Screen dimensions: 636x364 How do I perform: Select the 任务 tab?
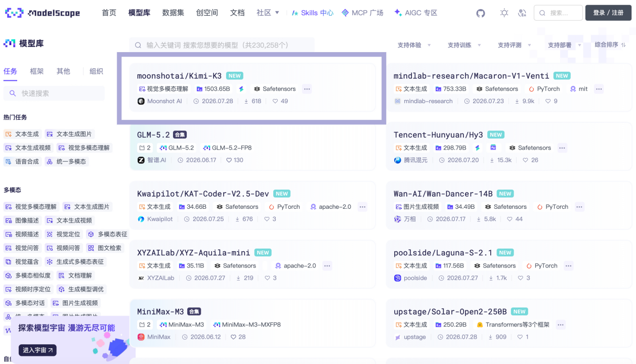click(10, 71)
